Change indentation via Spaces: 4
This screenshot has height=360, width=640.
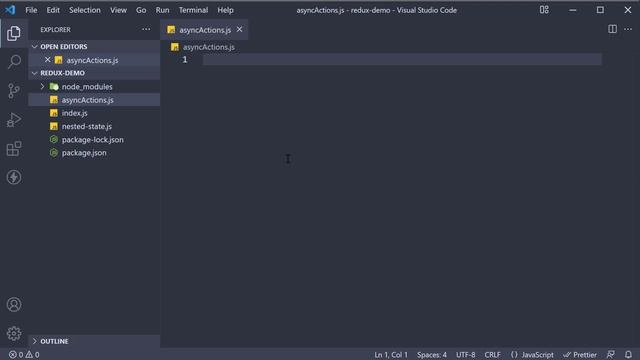click(x=431, y=354)
